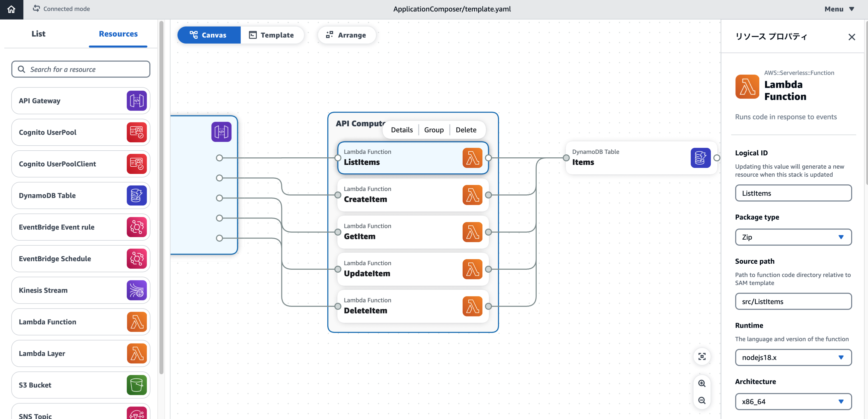The width and height of the screenshot is (868, 419).
Task: Select the GetItem Lambda function card
Action: pyautogui.click(x=413, y=232)
